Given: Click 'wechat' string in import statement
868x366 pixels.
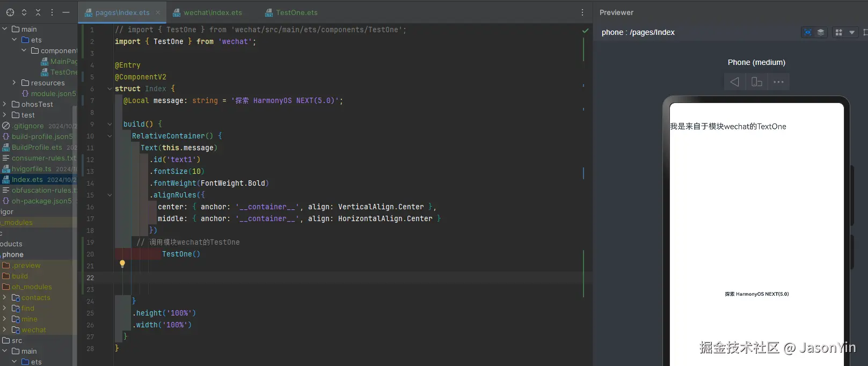Looking at the screenshot, I should [x=235, y=41].
